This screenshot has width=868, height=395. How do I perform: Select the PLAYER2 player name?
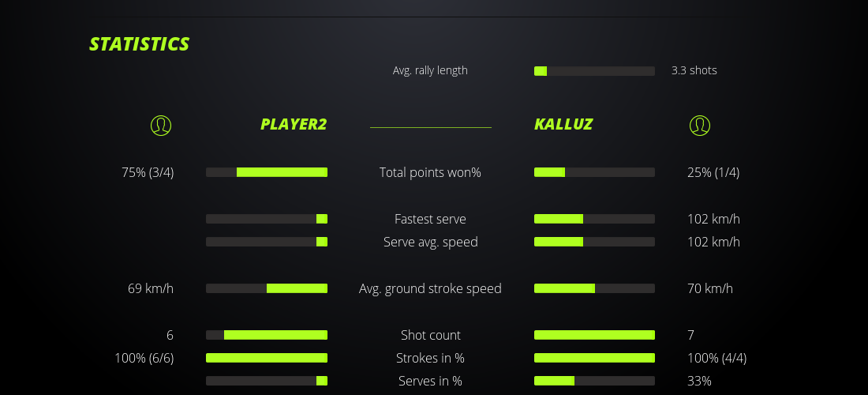[x=294, y=124]
